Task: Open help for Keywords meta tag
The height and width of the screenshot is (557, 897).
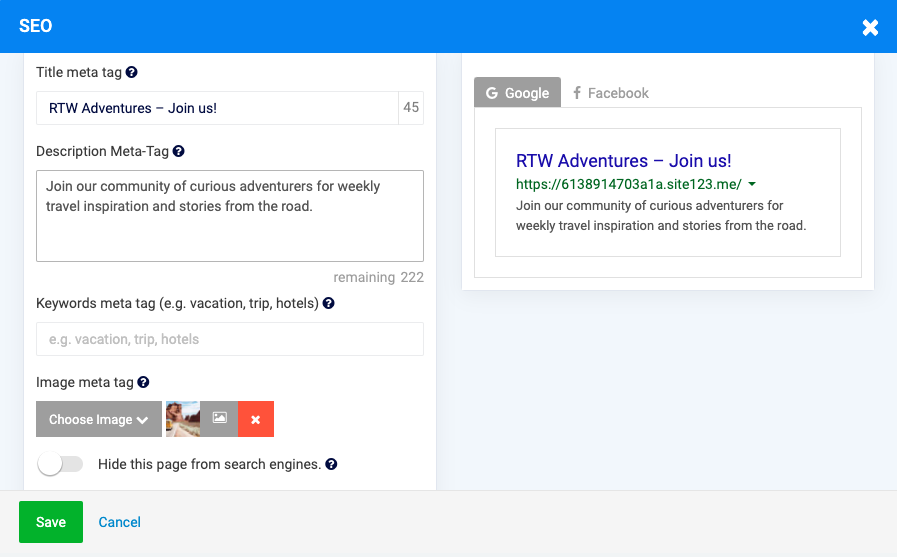Action: point(328,303)
